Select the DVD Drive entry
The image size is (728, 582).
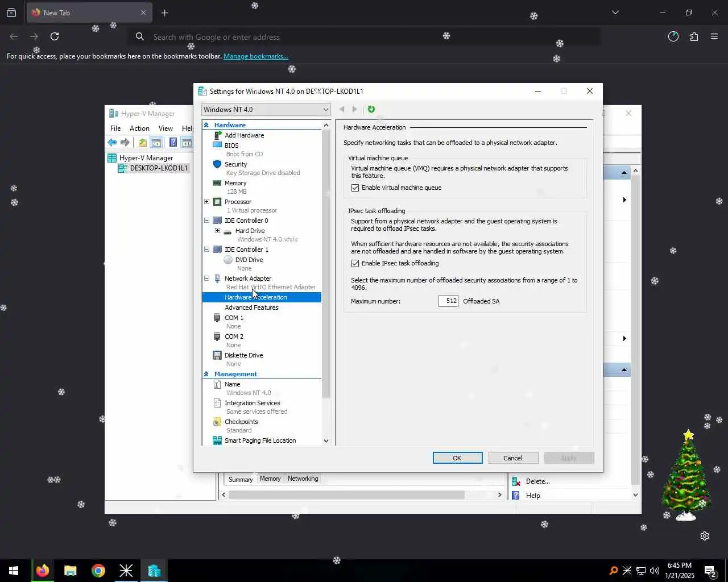[x=249, y=260]
